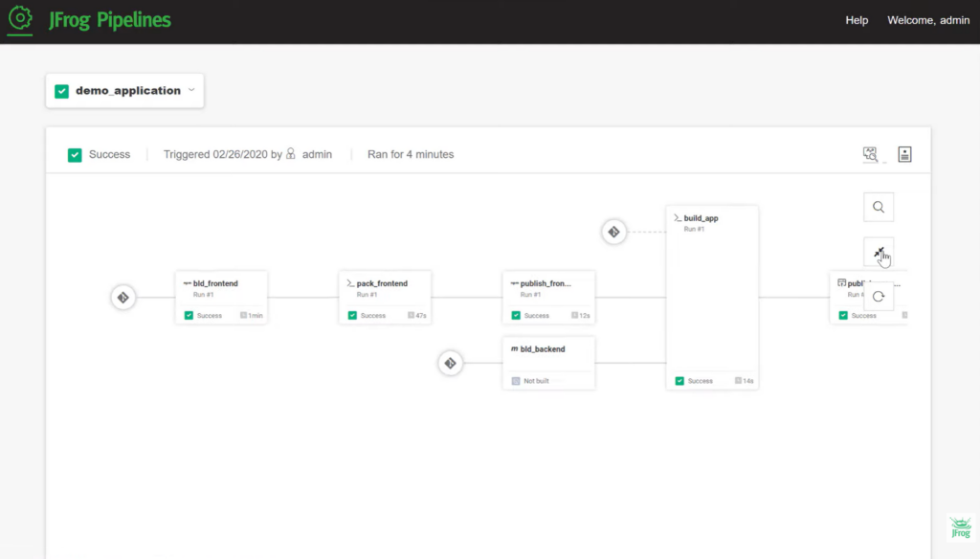
Task: Click the bld_frontend 1min duration
Action: pyautogui.click(x=252, y=316)
